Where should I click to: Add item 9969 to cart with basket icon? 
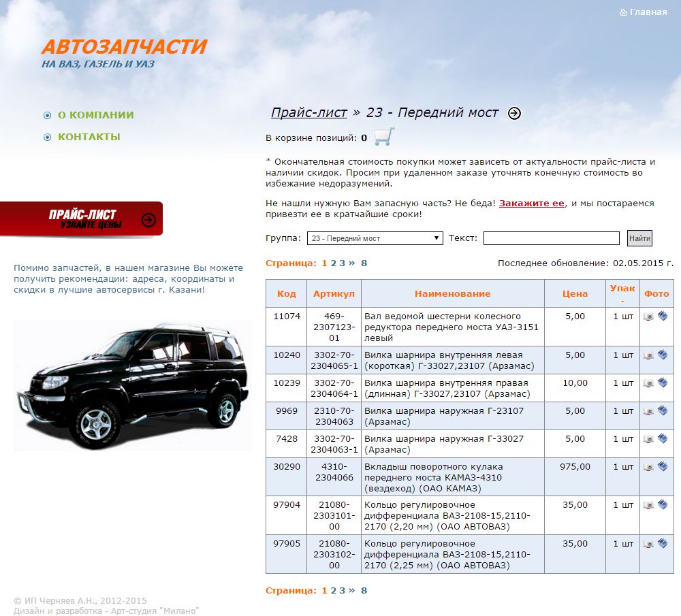pyautogui.click(x=663, y=411)
